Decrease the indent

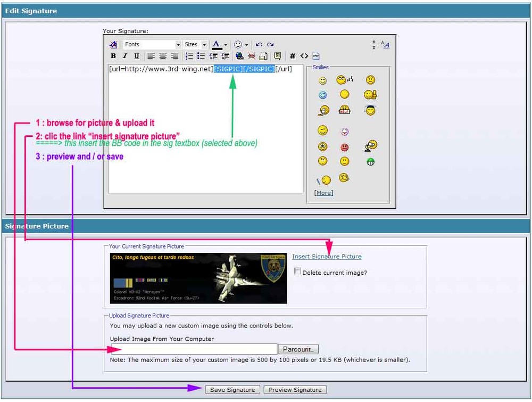[x=213, y=56]
